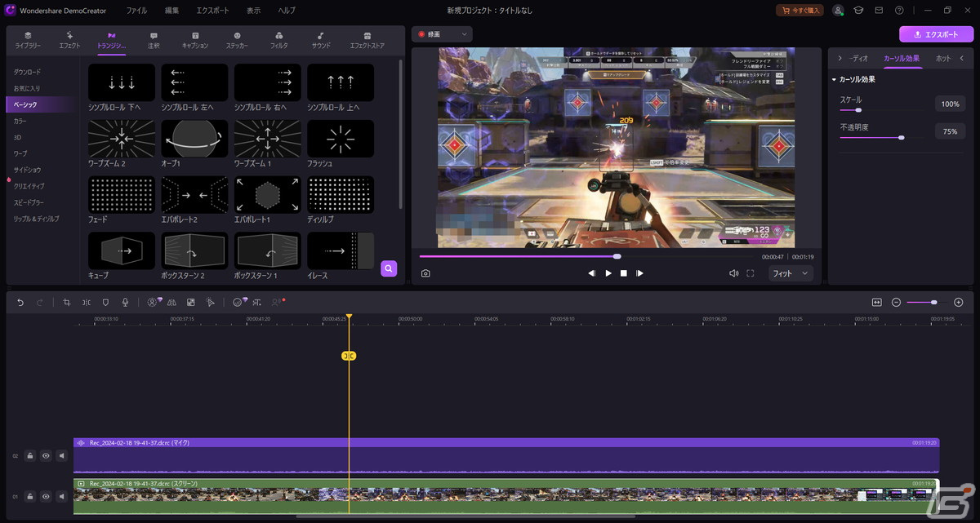The width and height of the screenshot is (980, 523).
Task: Open the AI portrait tool icon
Action: [153, 302]
